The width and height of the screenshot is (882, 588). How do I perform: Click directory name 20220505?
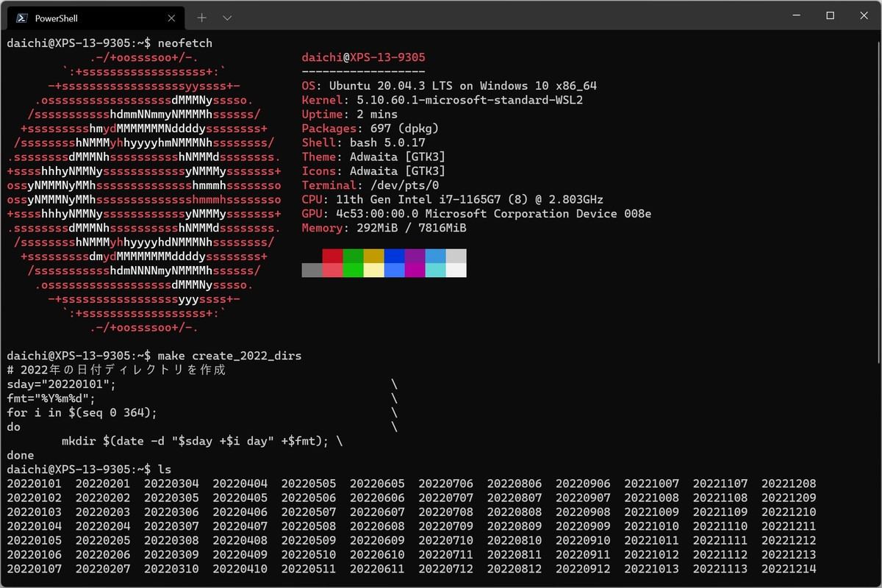(309, 484)
